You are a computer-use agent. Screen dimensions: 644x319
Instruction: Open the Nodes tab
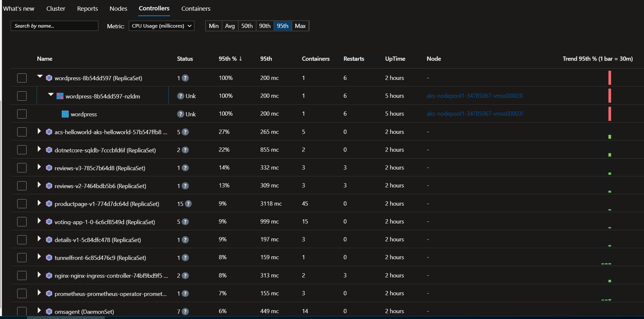(x=118, y=8)
